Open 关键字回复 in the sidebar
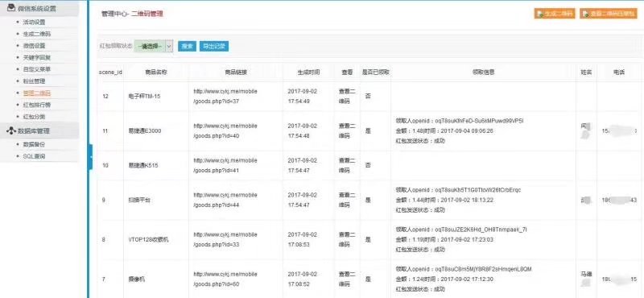 (37, 57)
